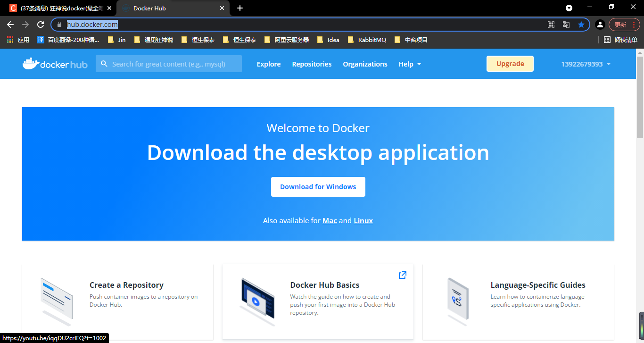Screen dimensions: 644x343
Task: Click Download for Windows button
Action: pyautogui.click(x=318, y=187)
